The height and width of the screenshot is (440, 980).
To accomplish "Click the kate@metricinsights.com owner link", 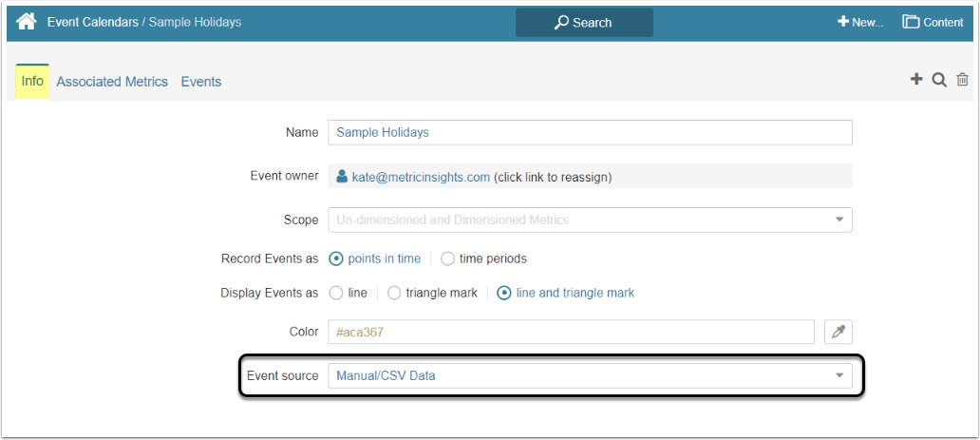I will point(421,177).
